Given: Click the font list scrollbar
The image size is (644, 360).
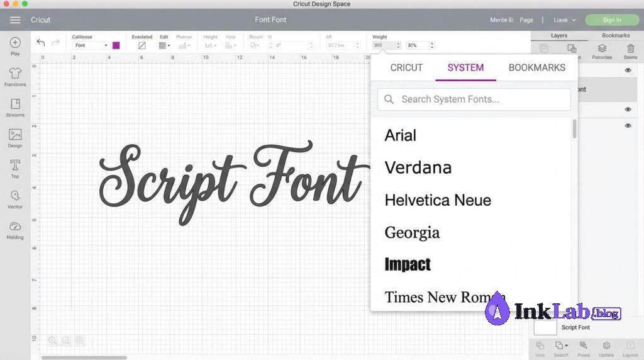Looking at the screenshot, I should click(574, 129).
